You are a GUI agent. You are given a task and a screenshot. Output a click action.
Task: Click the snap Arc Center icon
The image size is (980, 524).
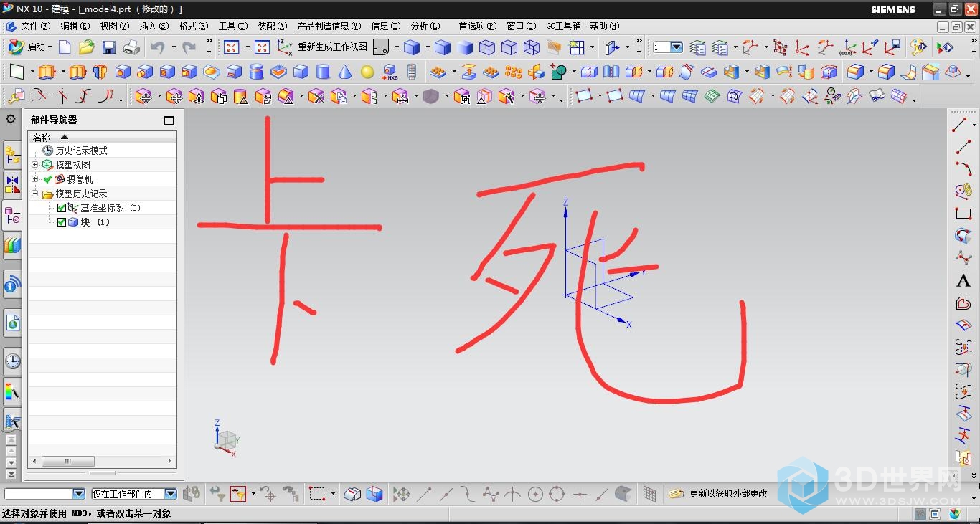click(535, 494)
